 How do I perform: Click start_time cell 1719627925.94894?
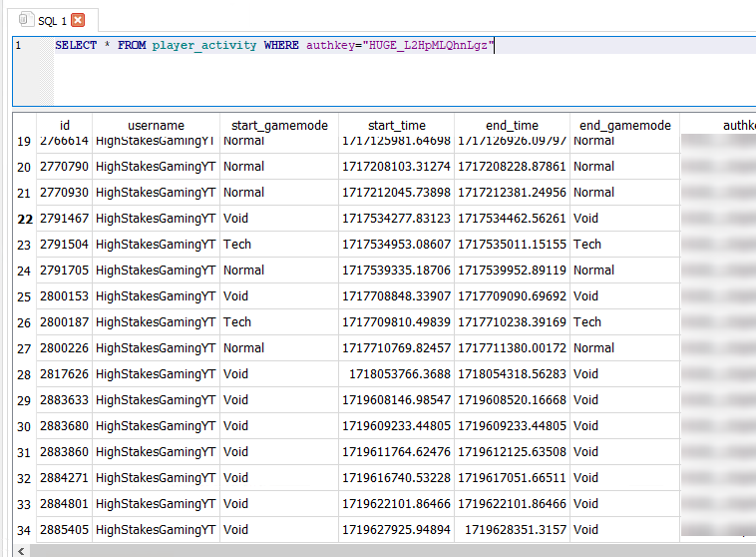pyautogui.click(x=396, y=530)
